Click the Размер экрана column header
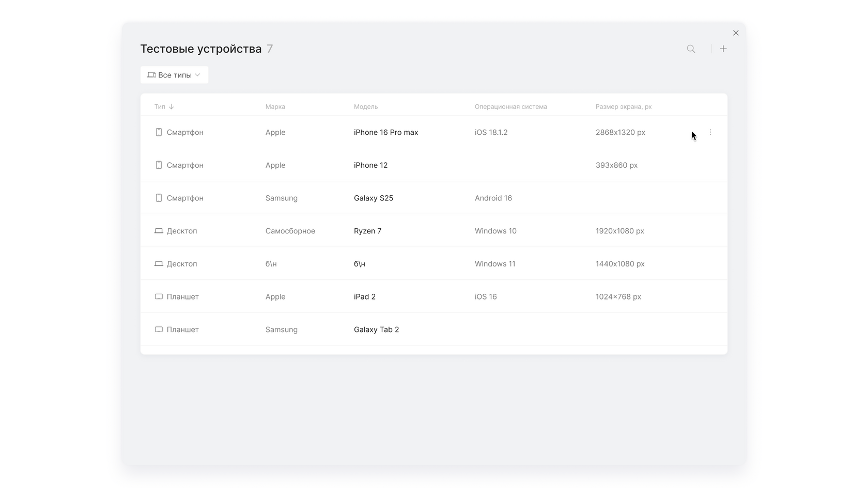868x488 pixels. [x=623, y=107]
